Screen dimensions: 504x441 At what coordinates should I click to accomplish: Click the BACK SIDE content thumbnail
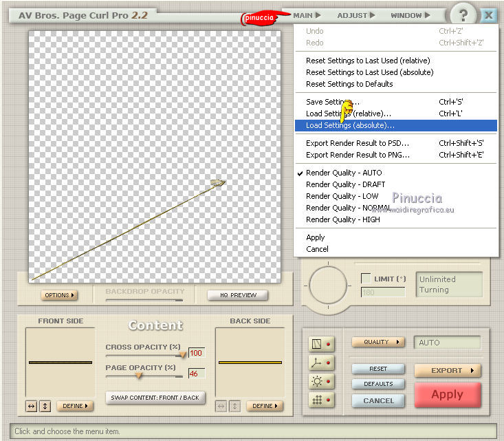click(x=250, y=362)
